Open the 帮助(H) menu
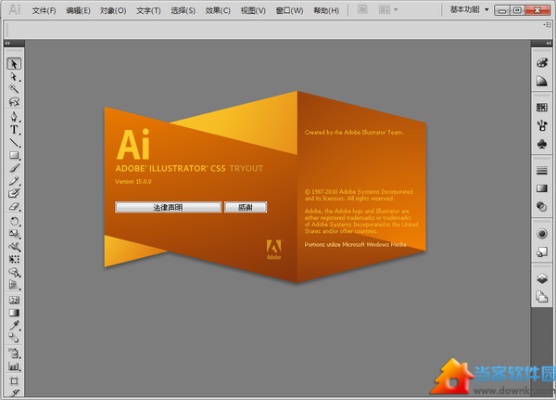Viewport: 556px width, 400px height. point(326,11)
